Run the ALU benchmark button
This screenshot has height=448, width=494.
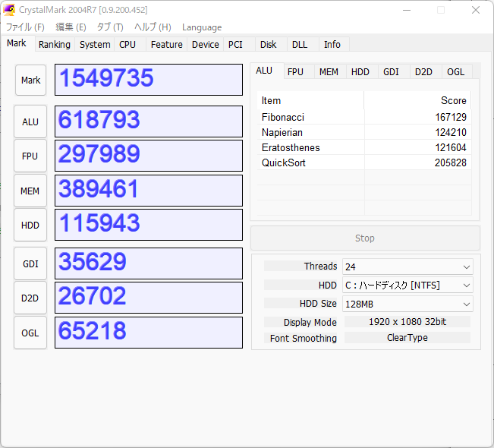coord(30,121)
